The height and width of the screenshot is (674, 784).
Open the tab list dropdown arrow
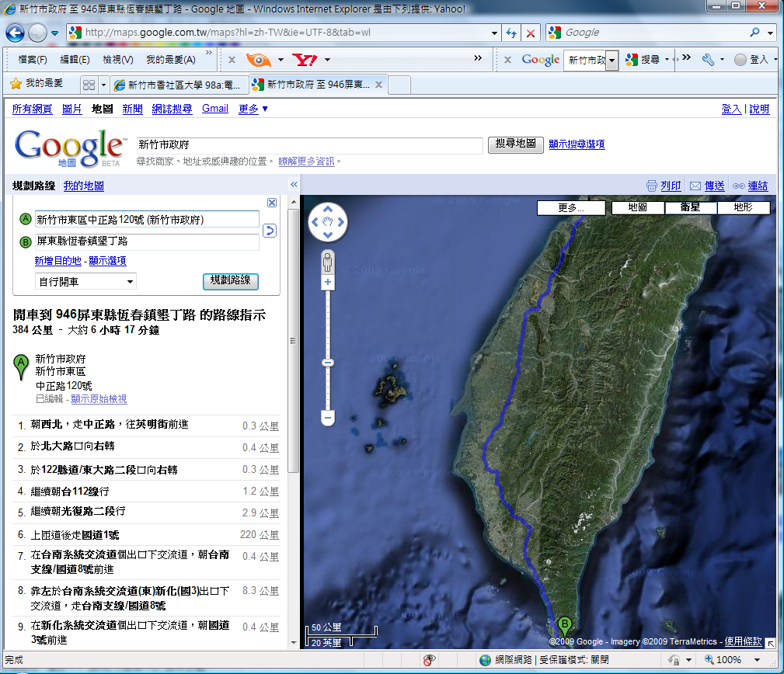click(x=103, y=85)
